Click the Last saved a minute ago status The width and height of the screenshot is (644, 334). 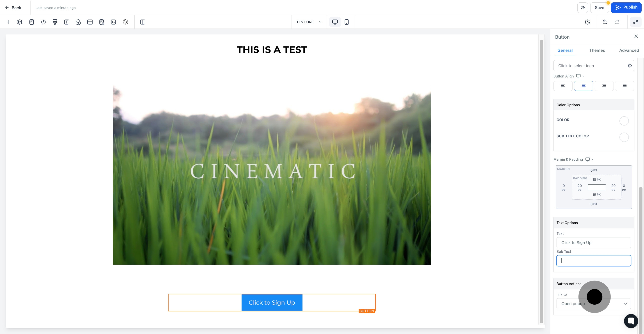tap(55, 8)
